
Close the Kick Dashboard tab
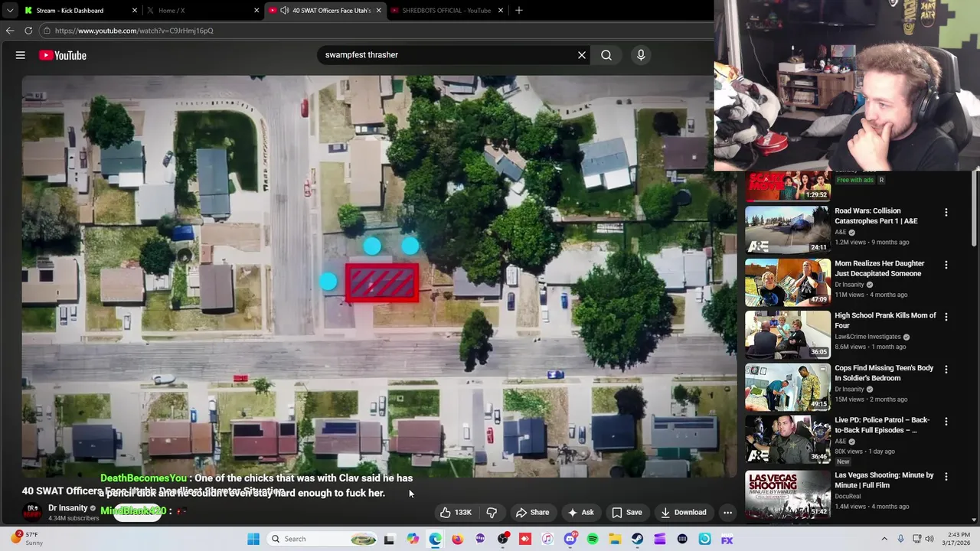135,11
